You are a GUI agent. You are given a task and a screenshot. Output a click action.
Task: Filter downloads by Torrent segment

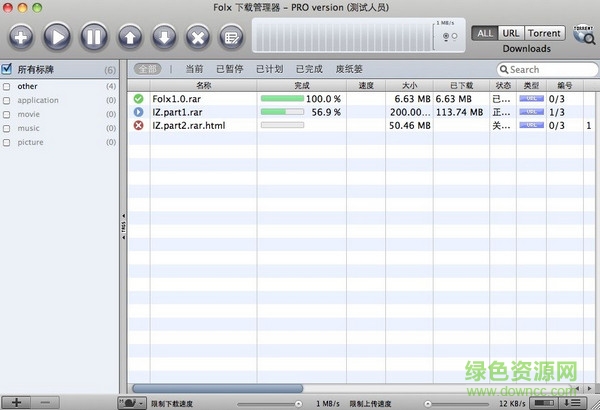(x=544, y=33)
